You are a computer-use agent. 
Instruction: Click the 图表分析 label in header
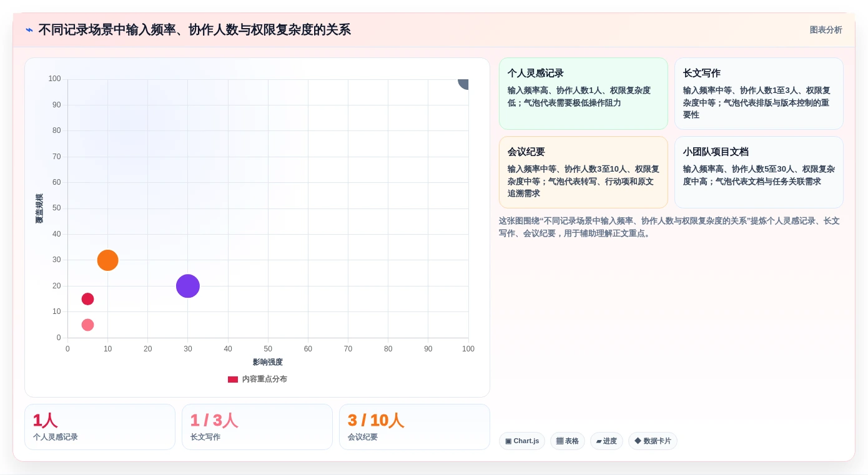(x=826, y=30)
